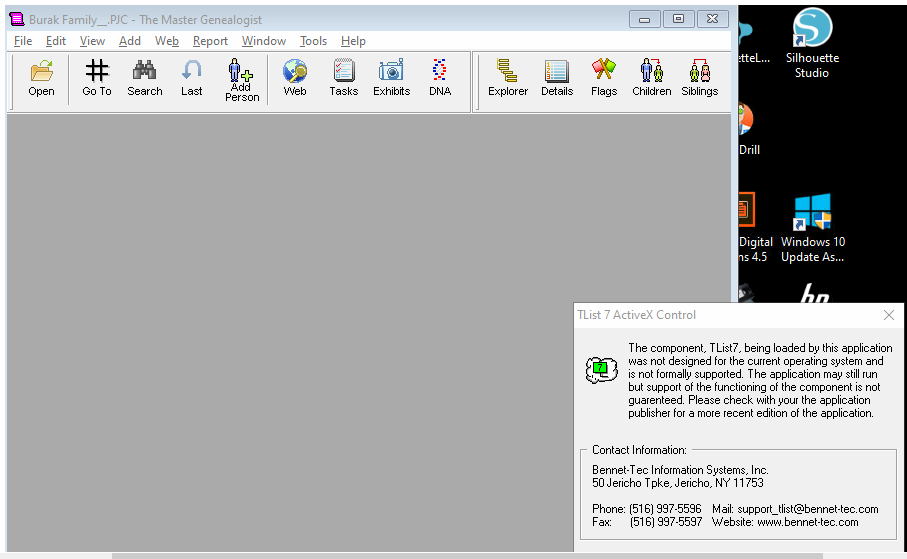Open the Edit menu
The height and width of the screenshot is (559, 907).
point(56,41)
